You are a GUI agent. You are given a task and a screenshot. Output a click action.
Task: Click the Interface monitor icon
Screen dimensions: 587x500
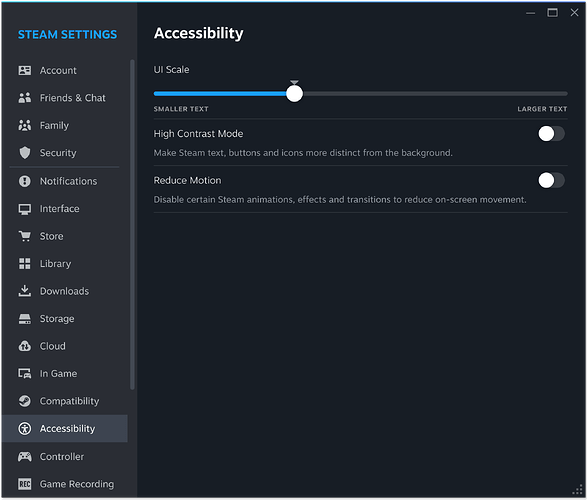pyautogui.click(x=25, y=209)
